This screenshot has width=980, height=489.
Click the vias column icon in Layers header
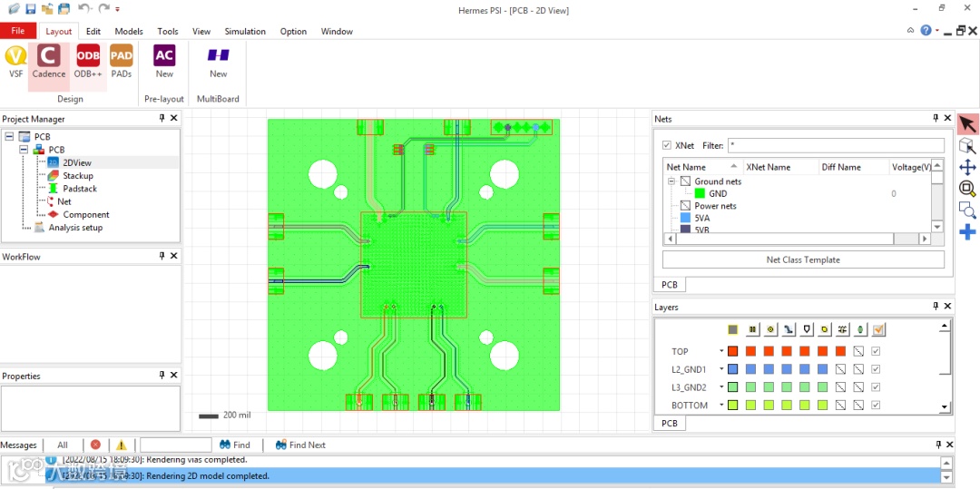point(770,329)
